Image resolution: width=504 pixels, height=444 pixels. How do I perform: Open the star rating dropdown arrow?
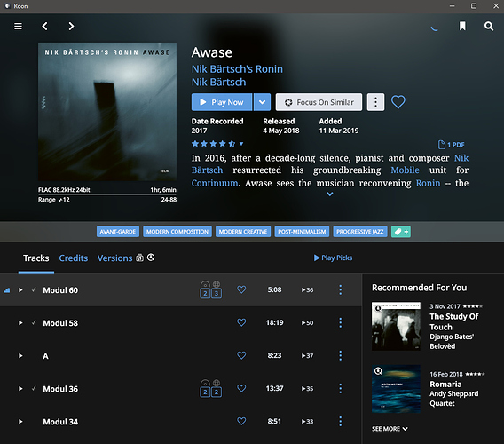pyautogui.click(x=241, y=144)
